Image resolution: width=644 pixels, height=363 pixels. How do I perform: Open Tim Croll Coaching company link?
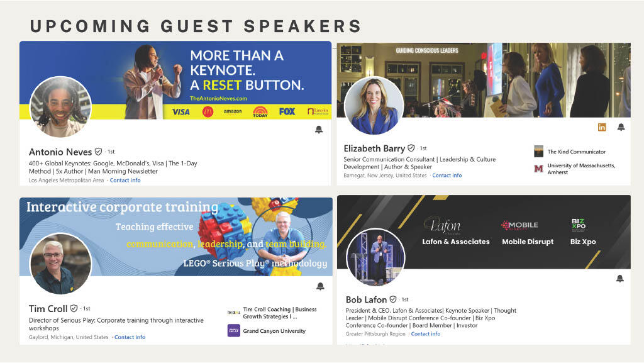click(x=279, y=313)
